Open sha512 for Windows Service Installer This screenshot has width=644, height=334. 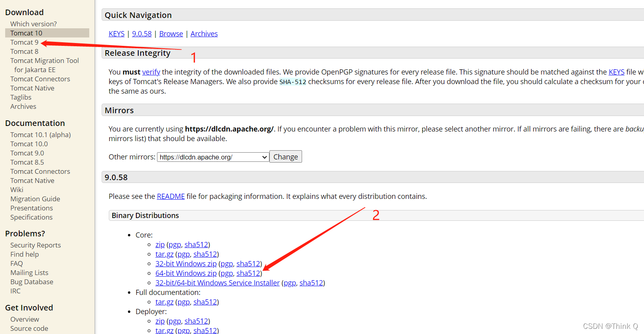tap(311, 283)
